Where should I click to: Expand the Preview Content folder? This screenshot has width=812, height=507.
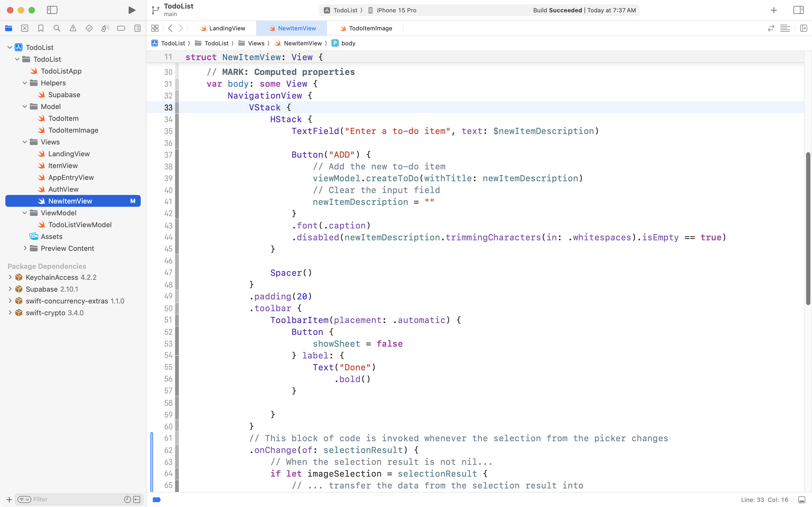coord(25,248)
